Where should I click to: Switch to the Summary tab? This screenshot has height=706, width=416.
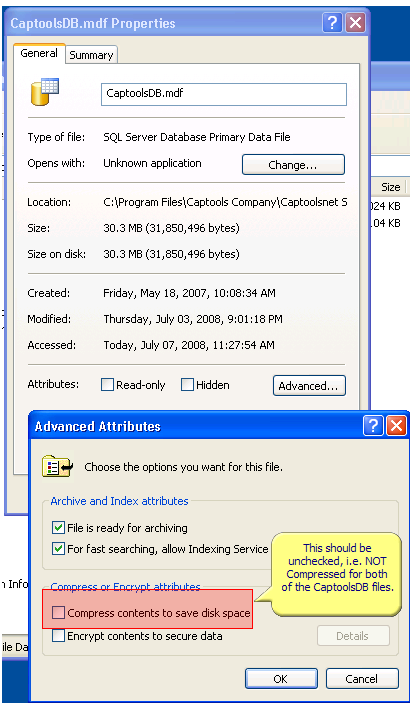click(x=91, y=55)
